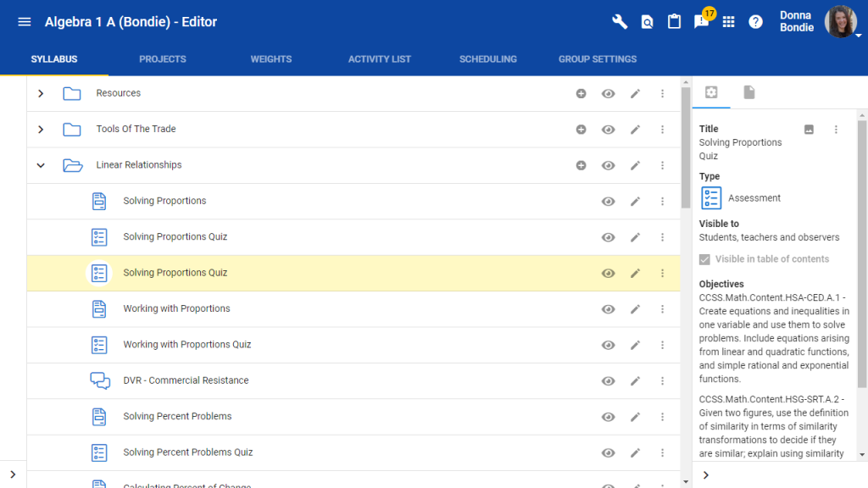Open the Weights tab
The width and height of the screenshot is (868, 488).
pos(270,59)
